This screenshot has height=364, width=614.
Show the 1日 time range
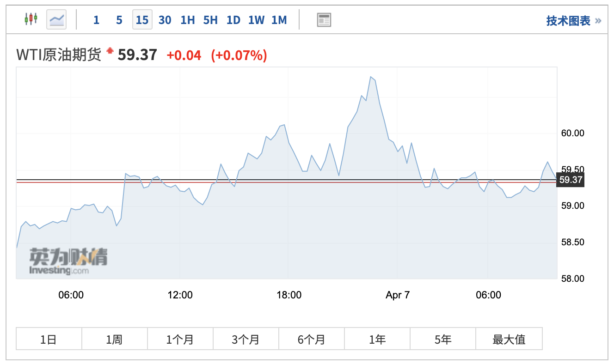tap(49, 340)
